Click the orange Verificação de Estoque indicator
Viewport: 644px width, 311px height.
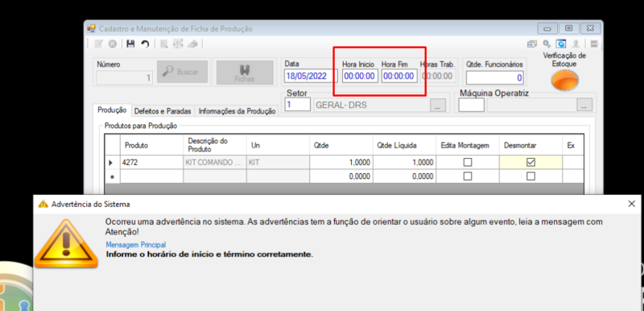(565, 80)
